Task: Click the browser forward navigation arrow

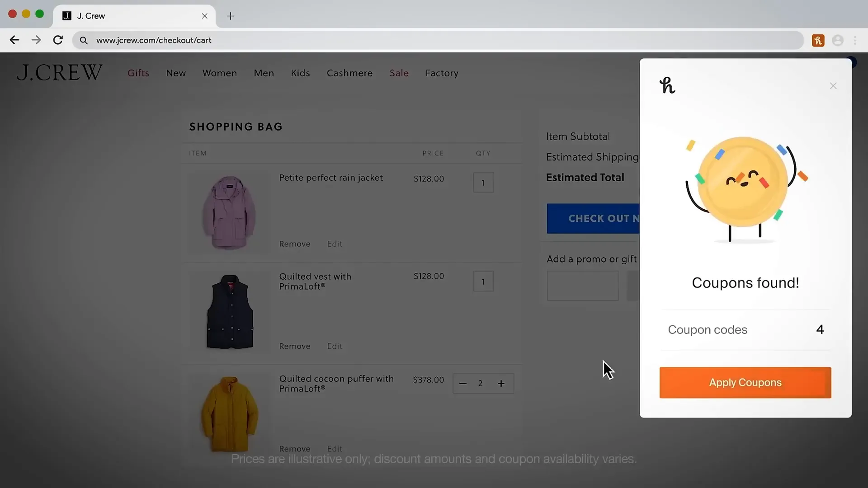Action: point(36,40)
